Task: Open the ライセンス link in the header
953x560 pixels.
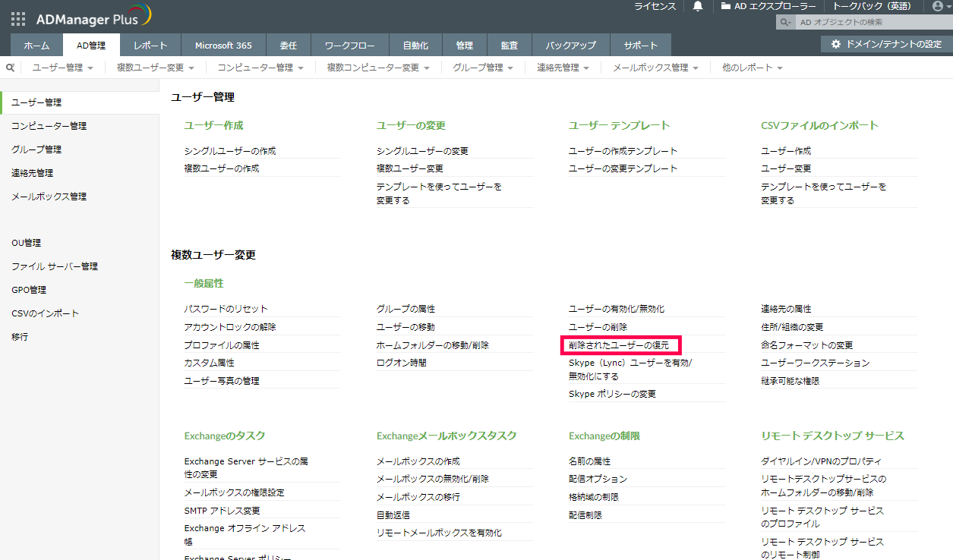Action: tap(655, 6)
